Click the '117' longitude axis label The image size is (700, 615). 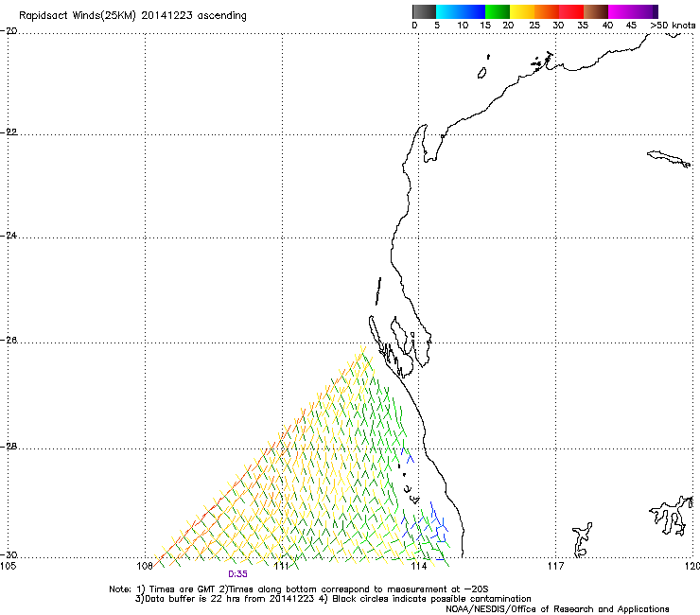point(555,566)
